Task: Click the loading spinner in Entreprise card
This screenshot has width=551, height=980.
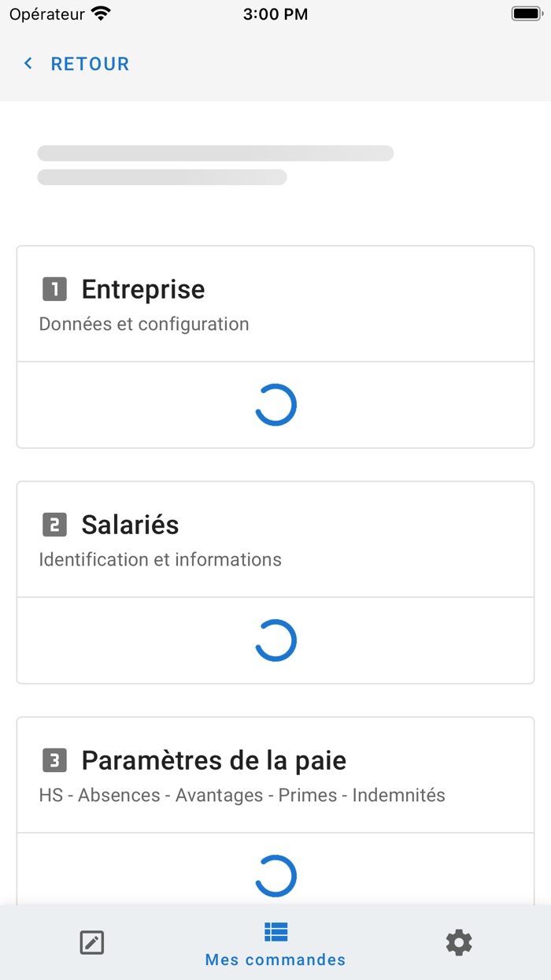Action: [x=275, y=405]
